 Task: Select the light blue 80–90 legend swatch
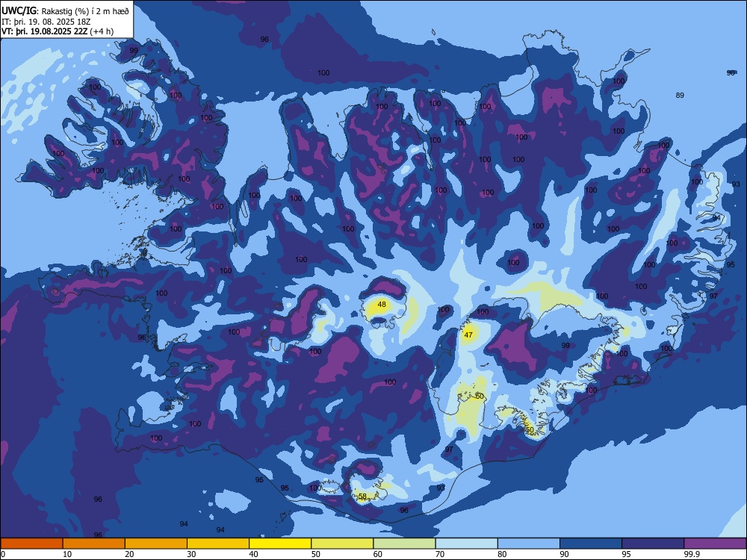(529, 544)
